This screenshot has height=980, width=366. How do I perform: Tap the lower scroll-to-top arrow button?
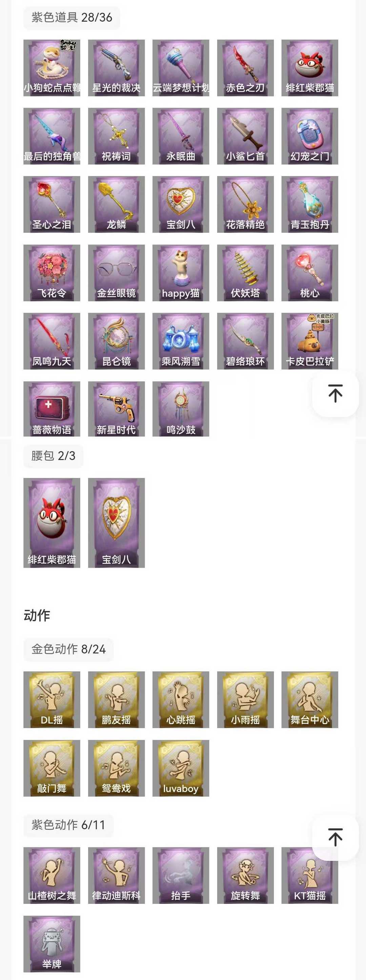335,837
